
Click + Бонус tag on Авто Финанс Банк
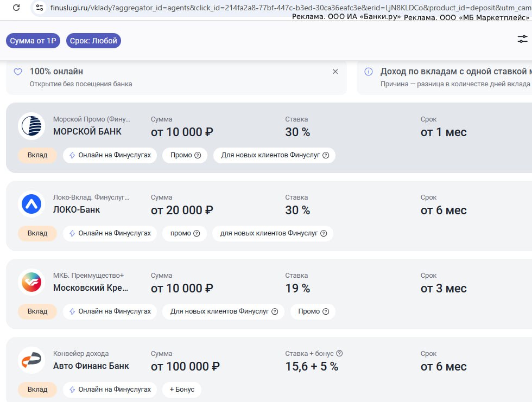pos(181,390)
